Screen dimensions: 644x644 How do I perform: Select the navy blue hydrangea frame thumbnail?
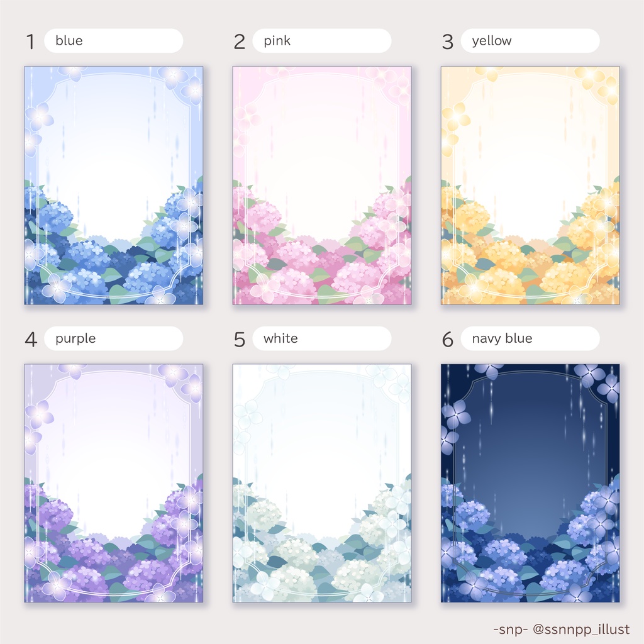(530, 483)
